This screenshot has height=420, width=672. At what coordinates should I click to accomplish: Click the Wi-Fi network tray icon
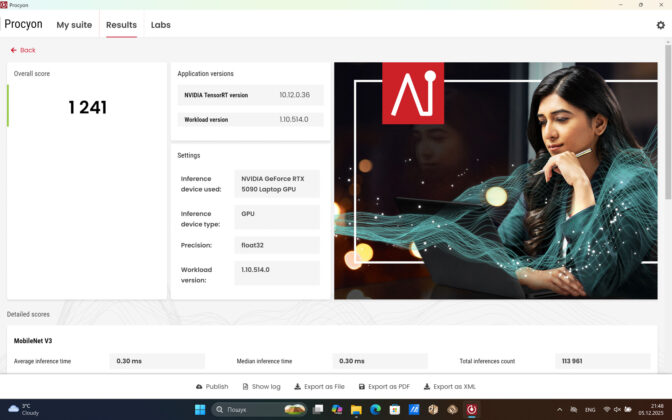click(606, 410)
